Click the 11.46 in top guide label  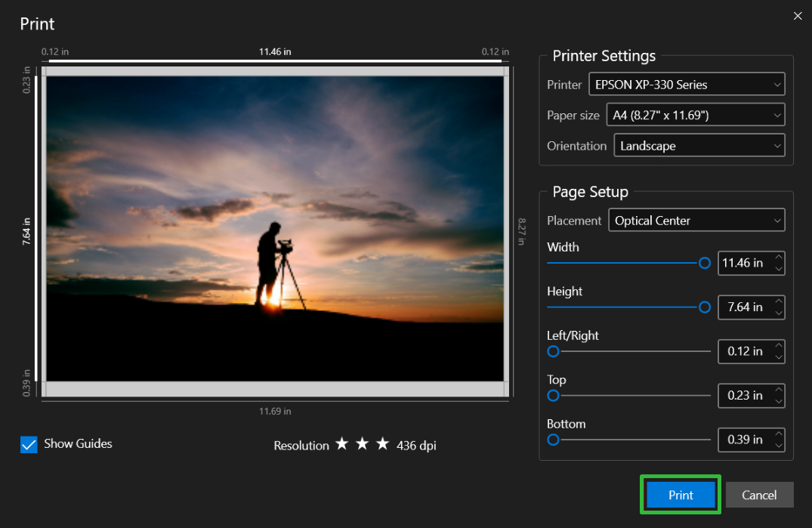point(275,52)
